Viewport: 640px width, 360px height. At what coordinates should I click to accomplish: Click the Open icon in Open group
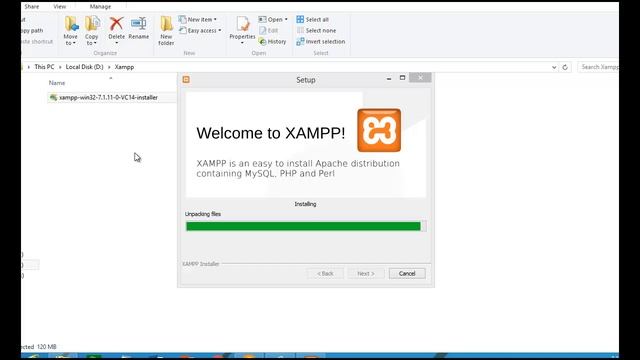[262, 19]
